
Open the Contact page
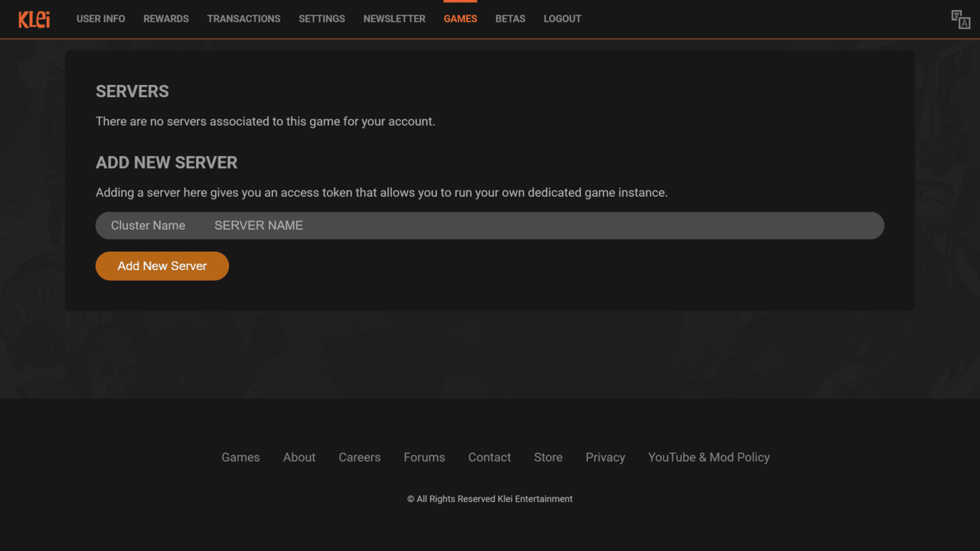[x=489, y=457]
